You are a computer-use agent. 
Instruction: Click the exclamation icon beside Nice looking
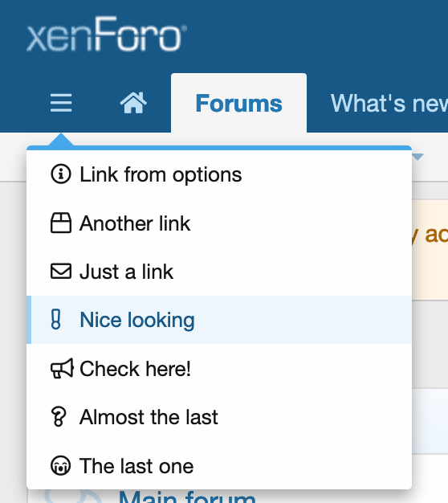[55, 319]
